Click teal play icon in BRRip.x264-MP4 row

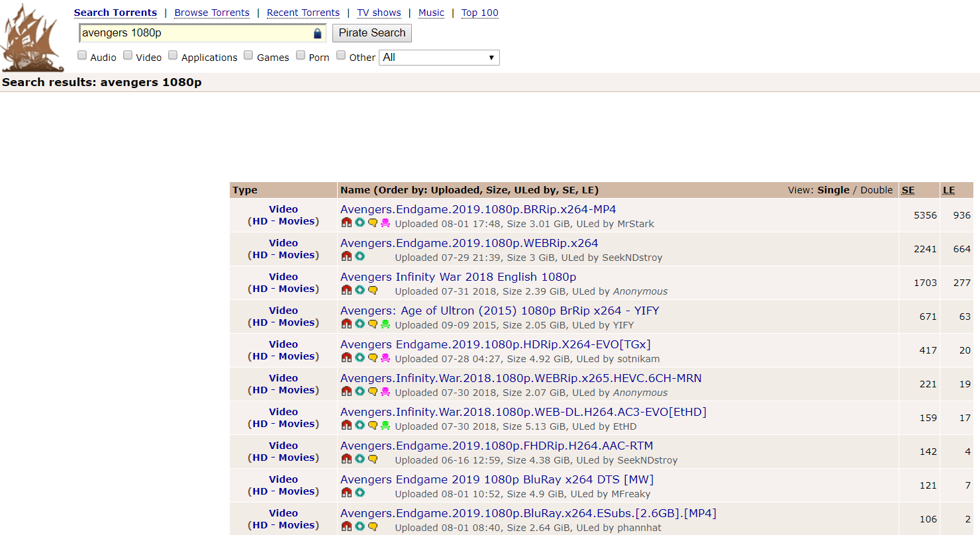coord(360,223)
